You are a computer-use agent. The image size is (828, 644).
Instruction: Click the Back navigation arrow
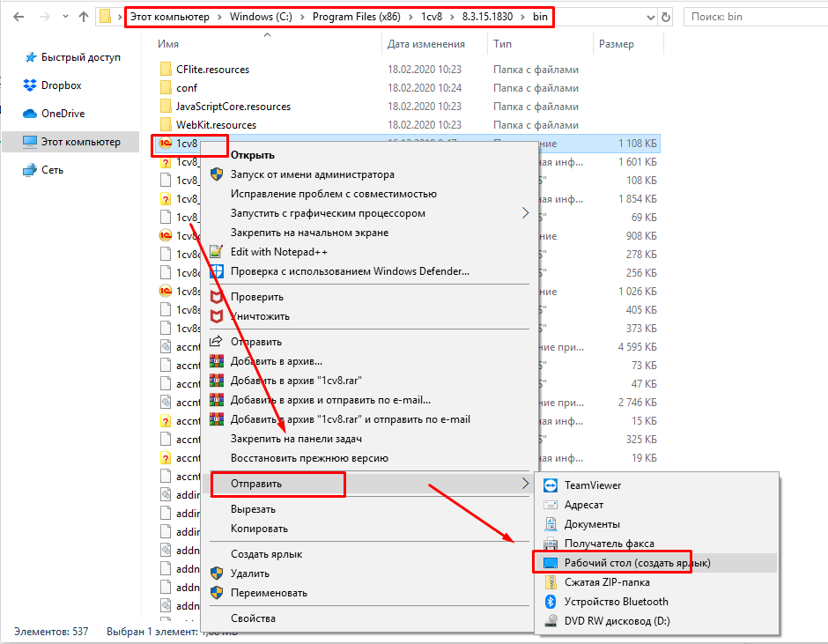[19, 17]
